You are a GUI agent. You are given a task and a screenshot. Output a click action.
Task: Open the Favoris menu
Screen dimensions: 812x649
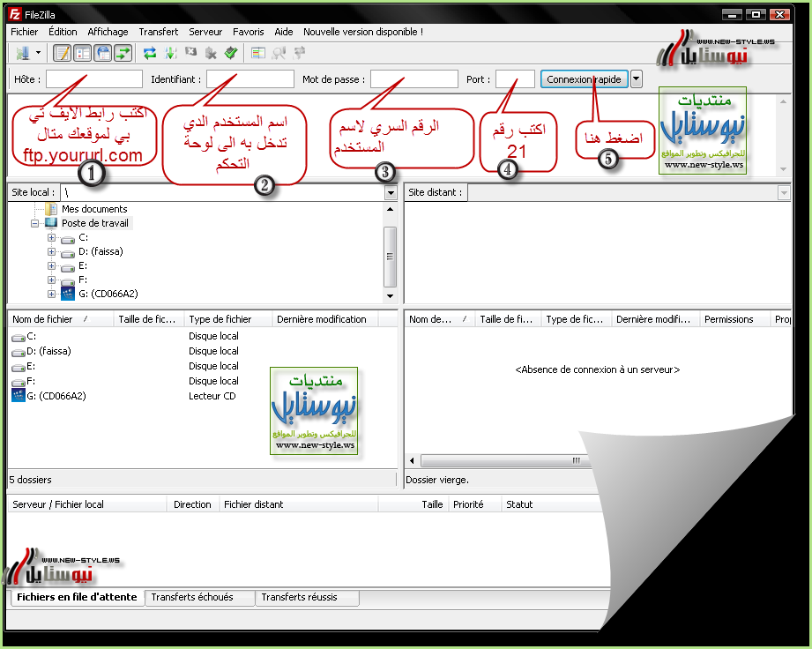coord(249,32)
